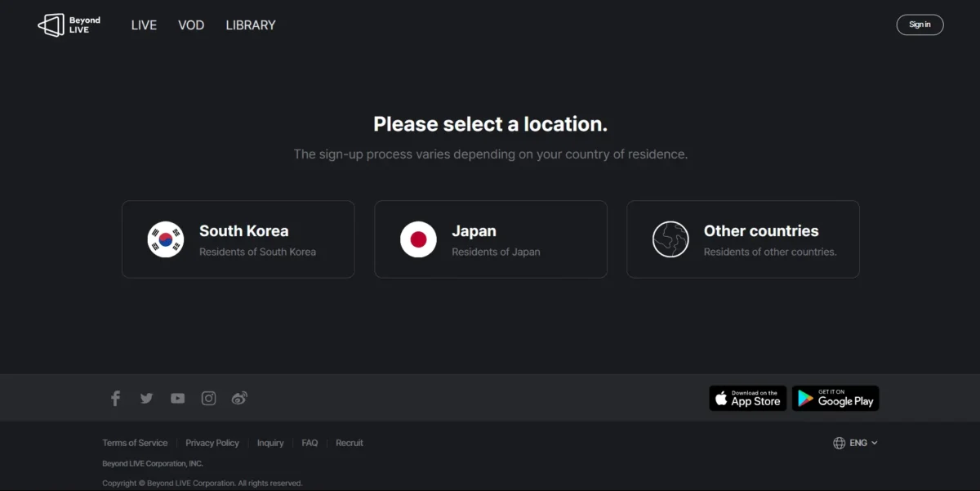Screen dimensions: 980x491
Task: Open the Instagram social icon
Action: [x=209, y=399]
